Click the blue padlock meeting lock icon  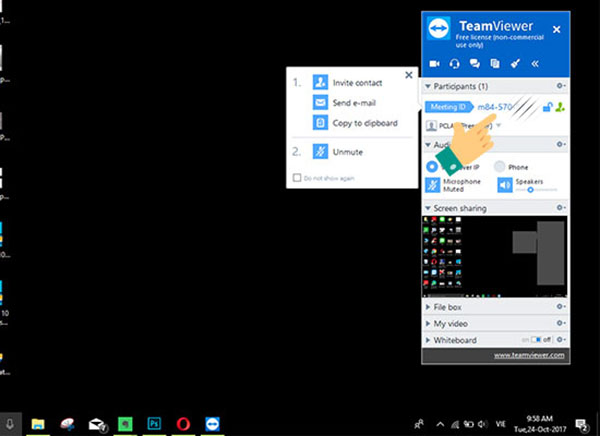[x=548, y=107]
